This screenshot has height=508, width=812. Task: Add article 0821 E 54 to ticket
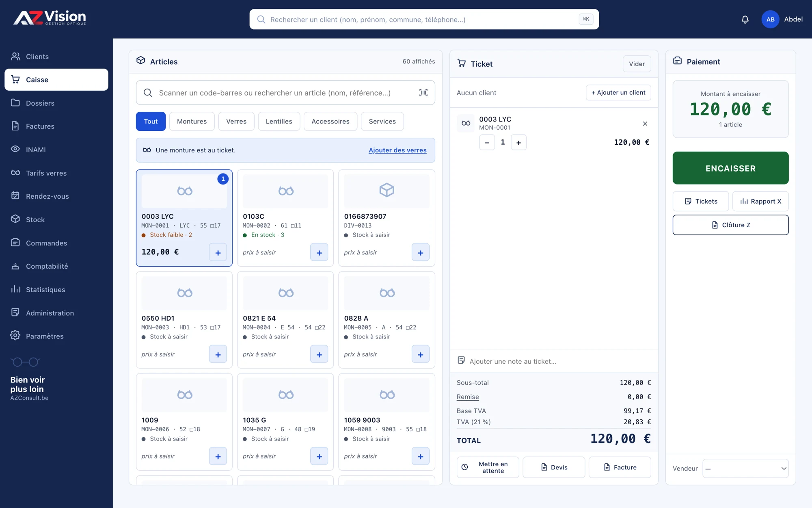[319, 354]
